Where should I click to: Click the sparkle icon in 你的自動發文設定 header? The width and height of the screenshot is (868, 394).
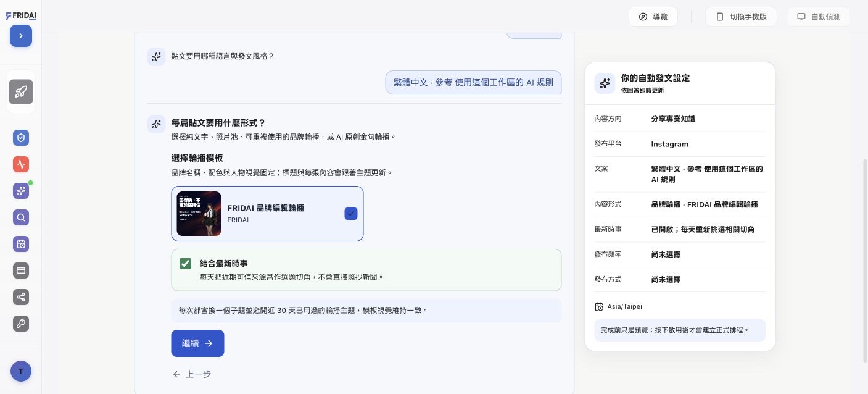tap(605, 83)
